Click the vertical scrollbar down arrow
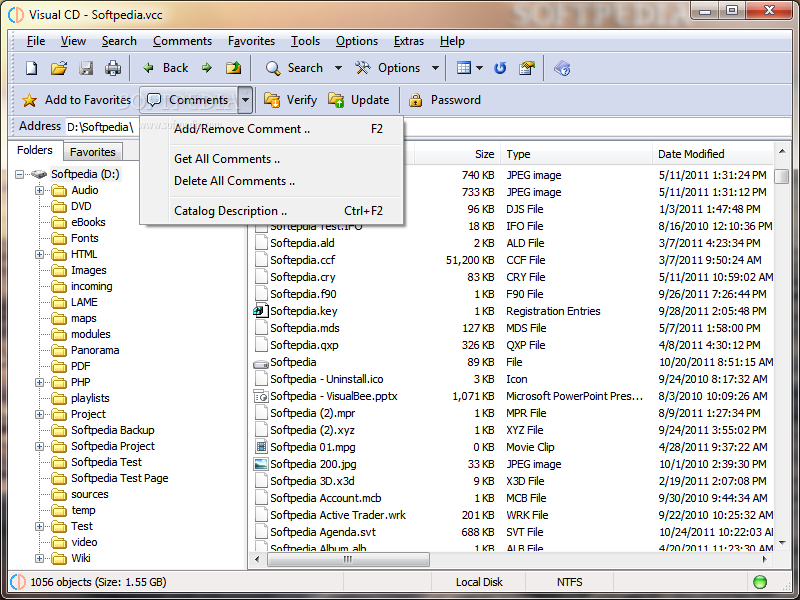Screen dimensions: 800x600 coord(782,543)
